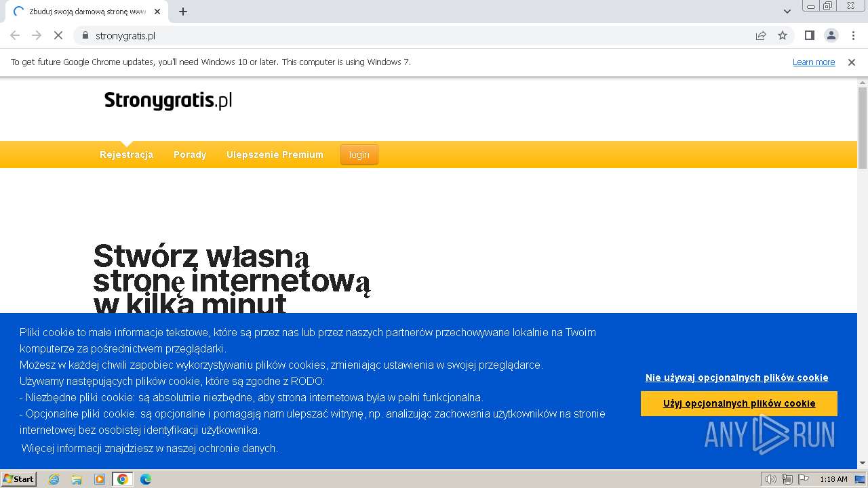Open the browser side panel
Screen dimensions: 868x488
point(809,35)
